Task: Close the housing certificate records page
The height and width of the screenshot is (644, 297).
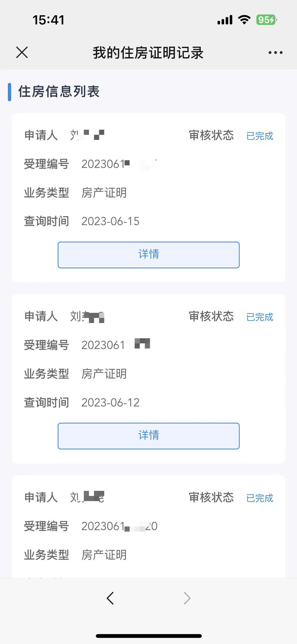Action: tap(22, 52)
